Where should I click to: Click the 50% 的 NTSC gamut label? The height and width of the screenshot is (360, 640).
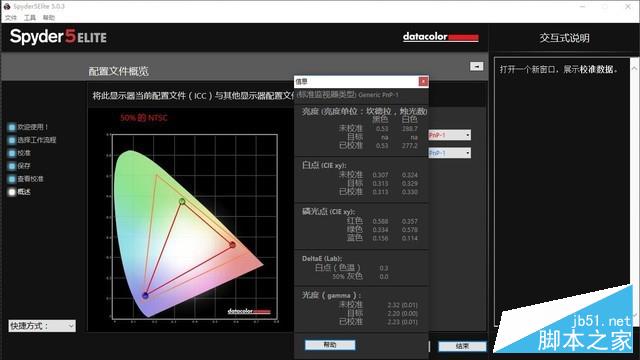pyautogui.click(x=144, y=118)
